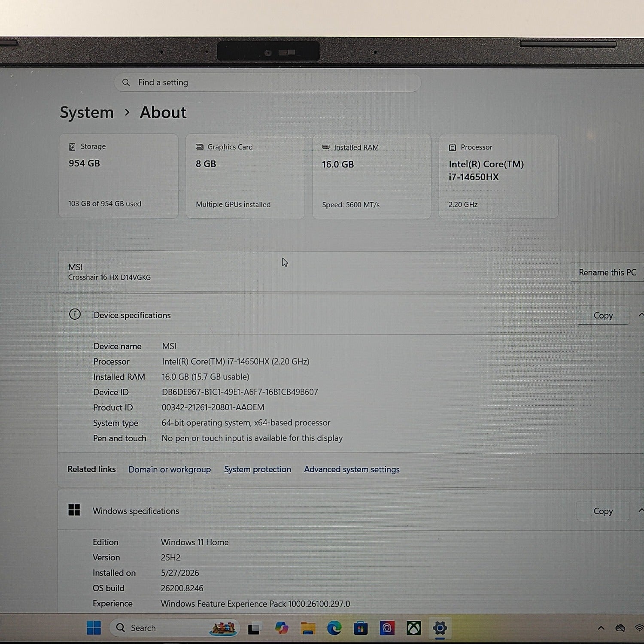Viewport: 644px width, 644px height.
Task: Open the Storage card showing 954 GB
Action: click(118, 176)
